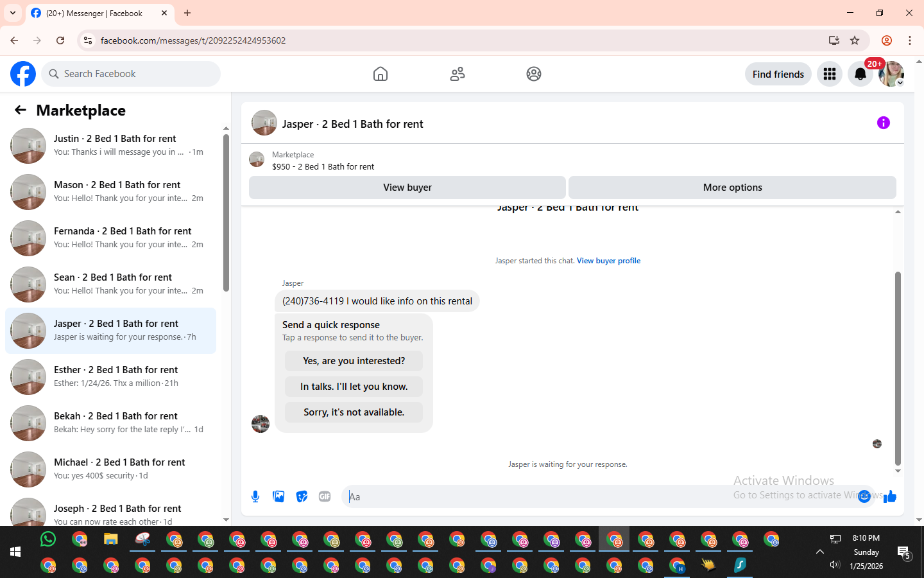
Task: Click the browser address bar URL
Action: (x=193, y=40)
